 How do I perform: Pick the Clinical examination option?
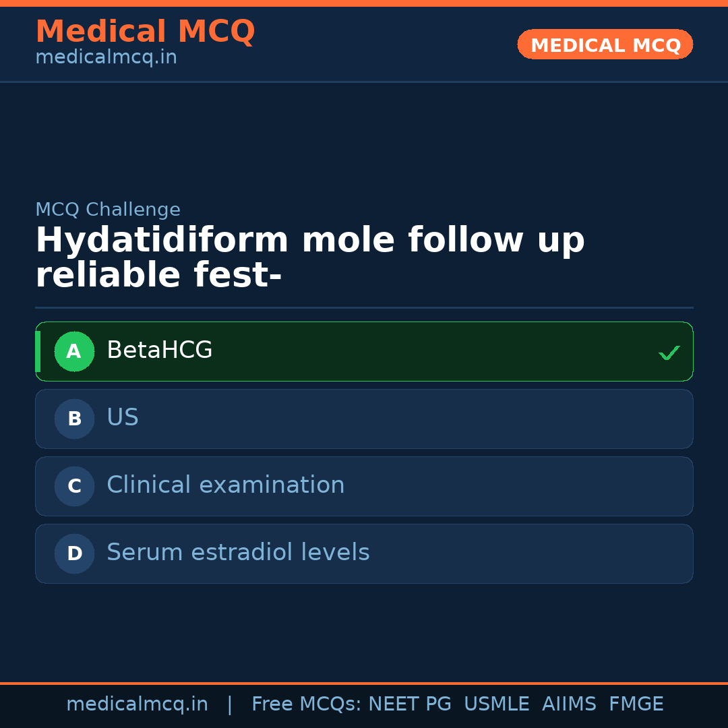point(364,486)
